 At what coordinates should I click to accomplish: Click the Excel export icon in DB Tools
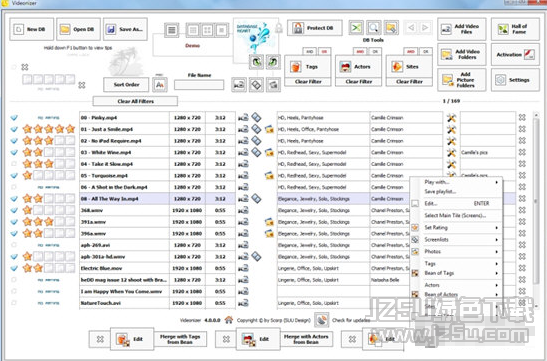point(356,28)
